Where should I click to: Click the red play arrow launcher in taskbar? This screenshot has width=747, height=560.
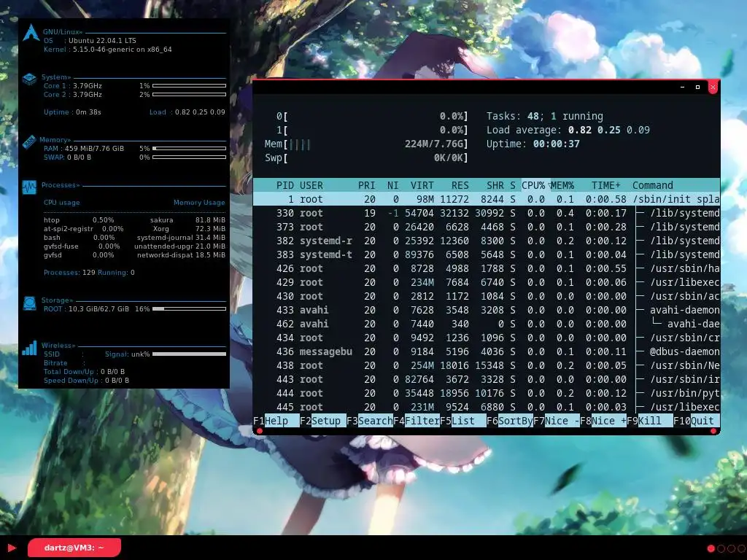(12, 548)
